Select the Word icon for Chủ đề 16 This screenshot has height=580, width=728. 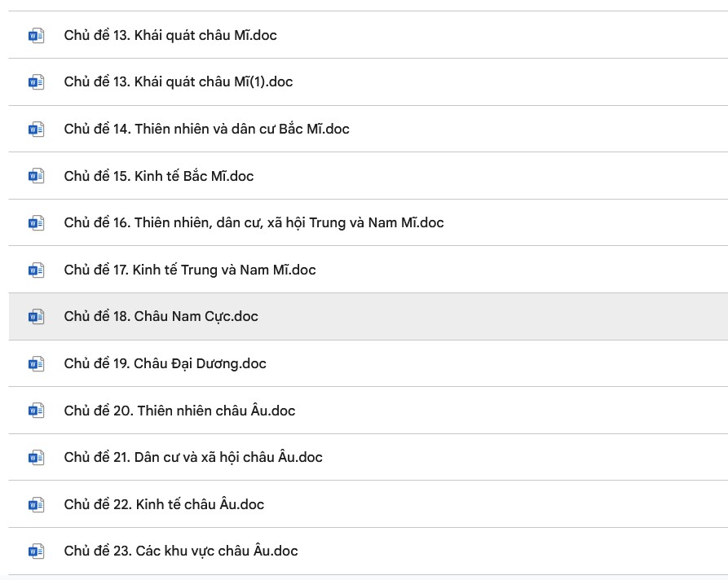pos(36,223)
